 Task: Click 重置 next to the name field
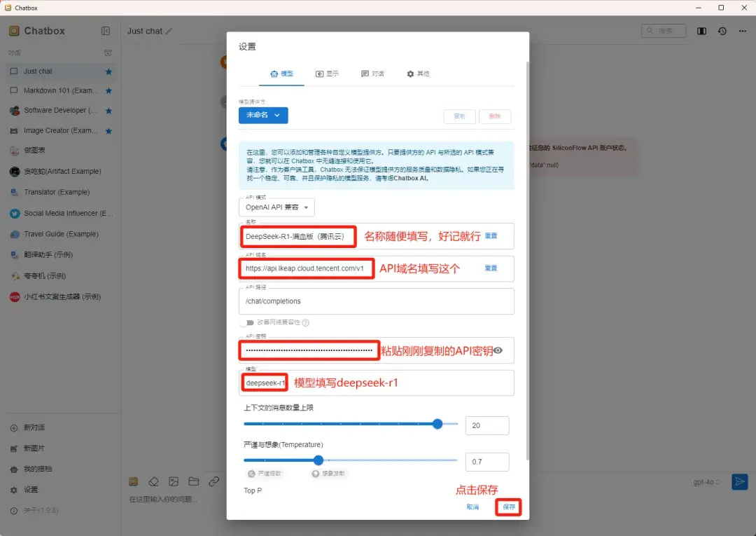(491, 236)
